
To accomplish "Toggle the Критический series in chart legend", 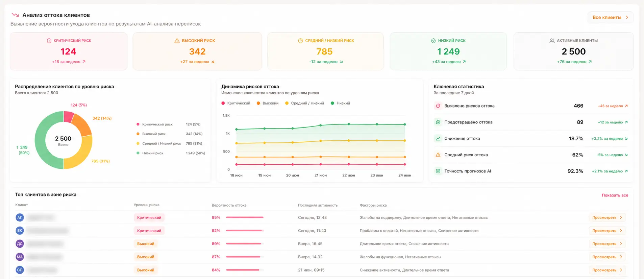I will 236,103.
